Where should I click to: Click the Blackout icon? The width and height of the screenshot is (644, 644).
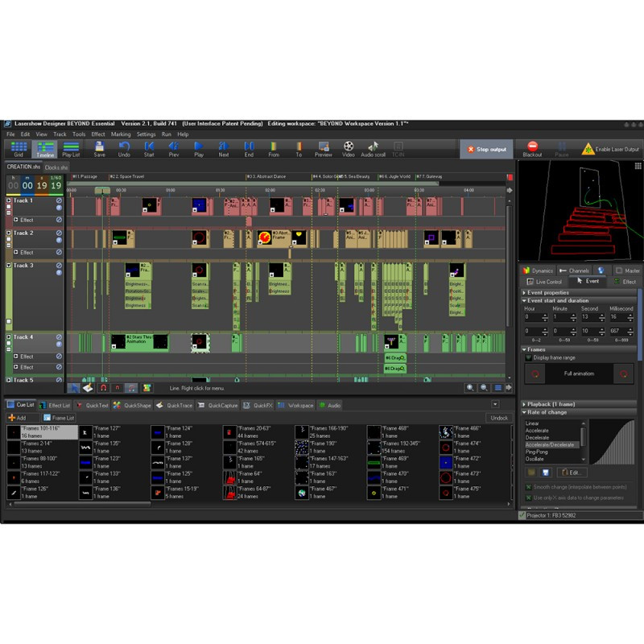click(x=532, y=147)
